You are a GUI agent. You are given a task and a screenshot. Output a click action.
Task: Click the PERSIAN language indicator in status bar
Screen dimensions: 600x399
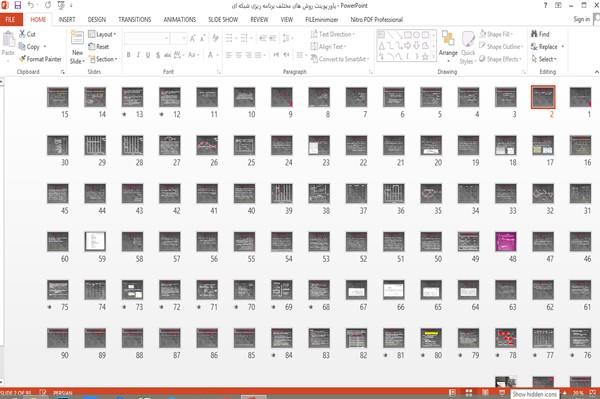(63, 393)
